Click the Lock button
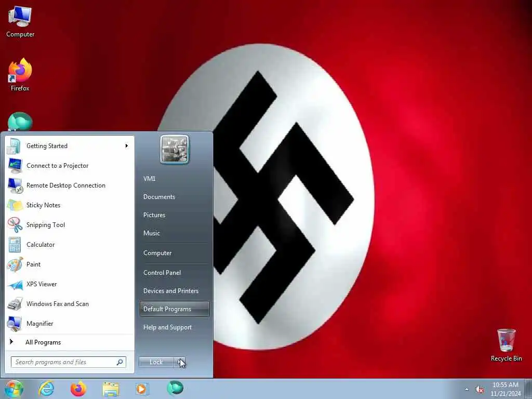Image resolution: width=532 pixels, height=399 pixels. [156, 362]
